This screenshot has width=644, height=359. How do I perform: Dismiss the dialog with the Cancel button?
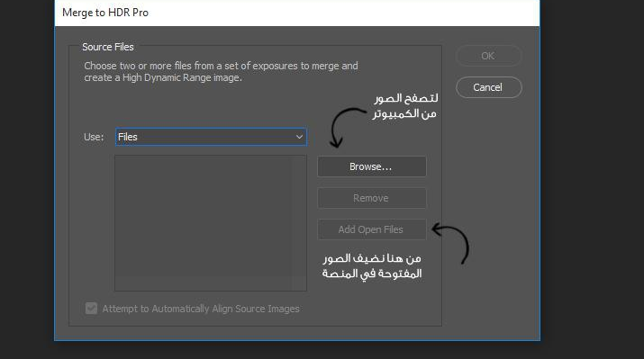pyautogui.click(x=488, y=87)
